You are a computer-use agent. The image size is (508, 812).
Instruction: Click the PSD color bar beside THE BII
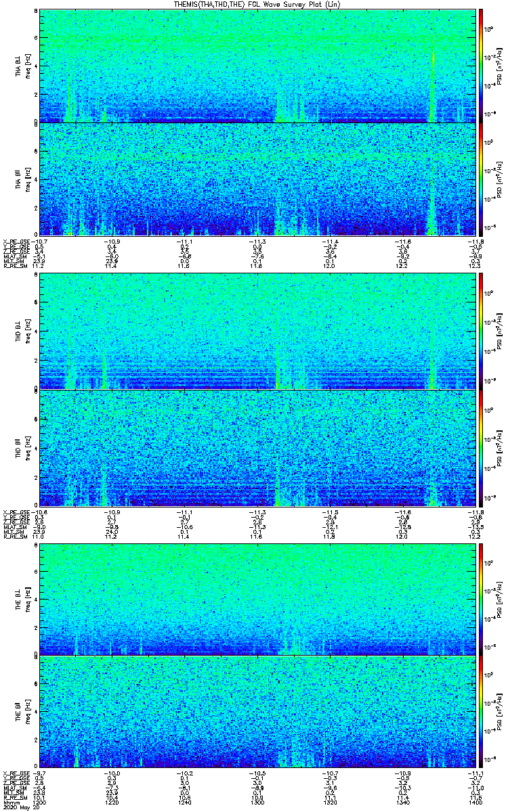(x=481, y=712)
